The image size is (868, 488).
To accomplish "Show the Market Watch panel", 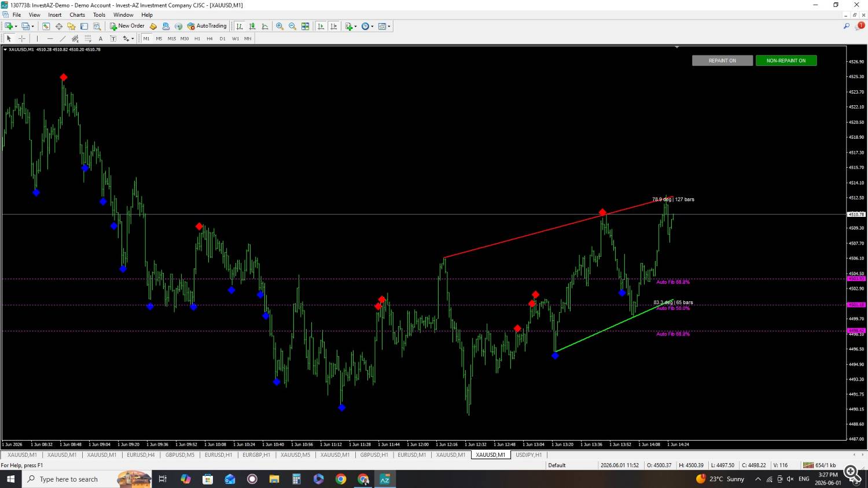I will [46, 26].
